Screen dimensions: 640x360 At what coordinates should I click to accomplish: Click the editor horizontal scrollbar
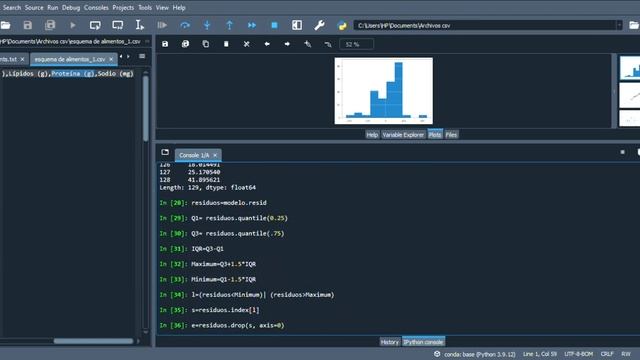[x=93, y=341]
